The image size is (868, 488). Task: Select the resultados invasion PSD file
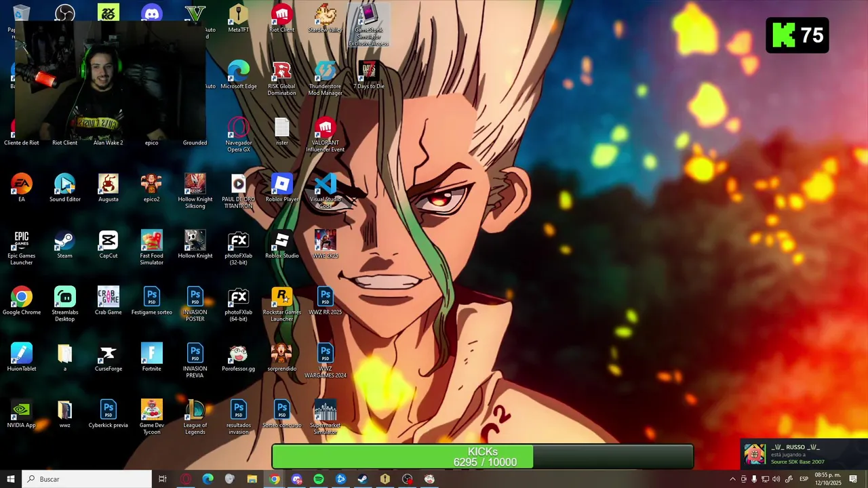[x=239, y=418]
